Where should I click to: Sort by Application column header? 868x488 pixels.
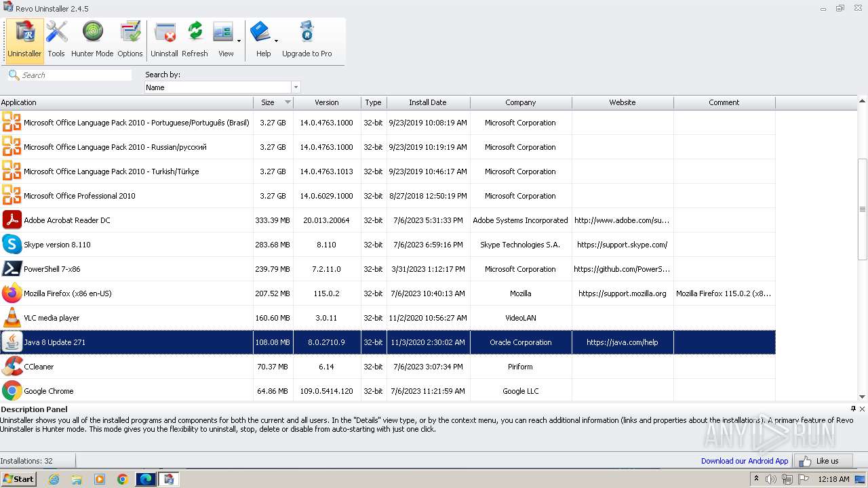[127, 102]
